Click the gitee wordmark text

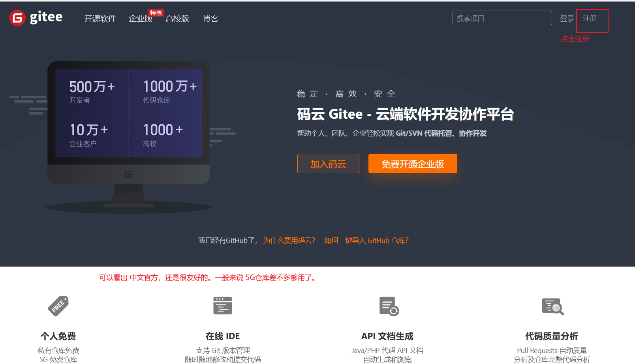pyautogui.click(x=46, y=17)
